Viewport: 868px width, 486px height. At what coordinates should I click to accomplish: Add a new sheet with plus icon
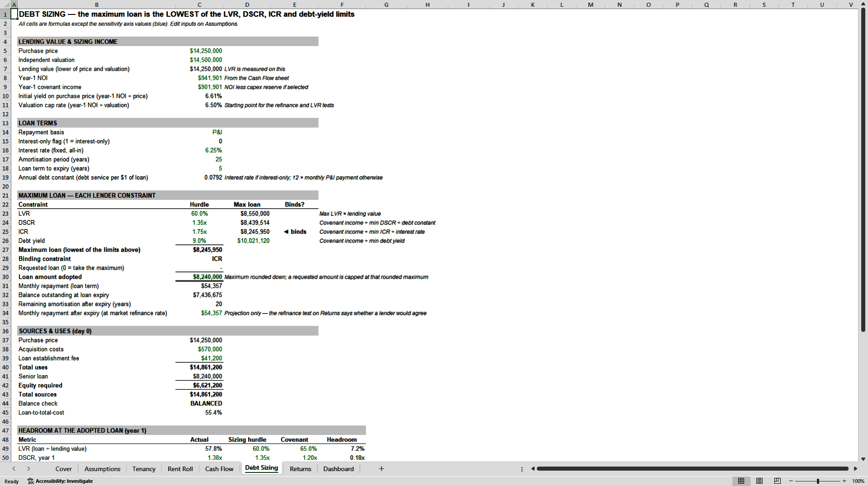click(x=381, y=469)
